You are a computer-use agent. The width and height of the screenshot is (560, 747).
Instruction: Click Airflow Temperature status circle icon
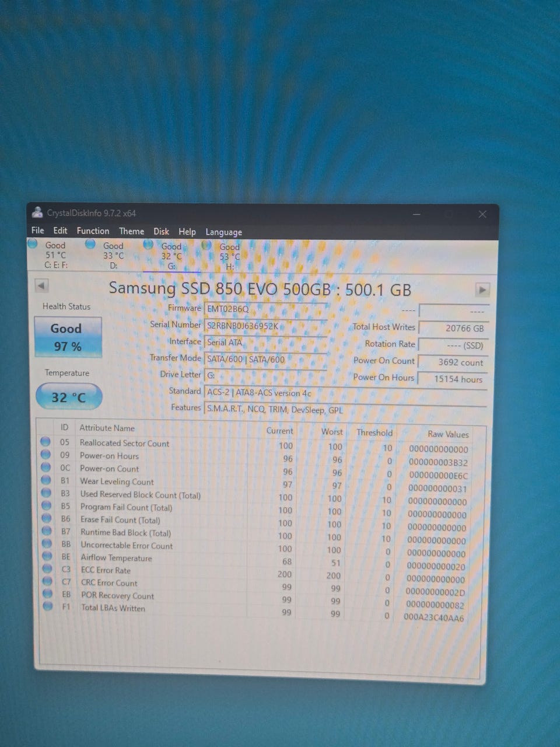click(x=47, y=557)
